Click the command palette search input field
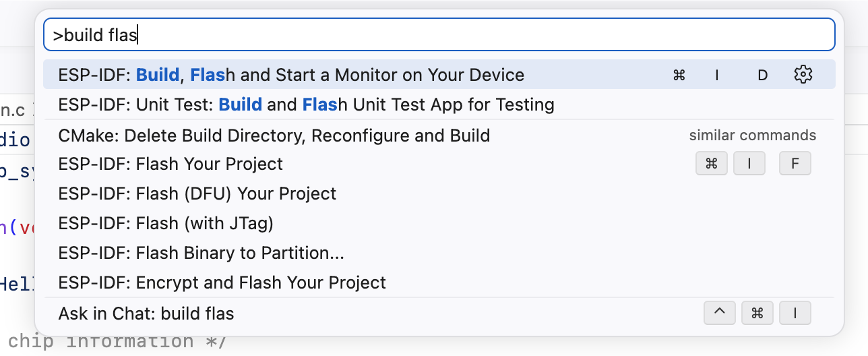The width and height of the screenshot is (868, 356). pos(439,34)
